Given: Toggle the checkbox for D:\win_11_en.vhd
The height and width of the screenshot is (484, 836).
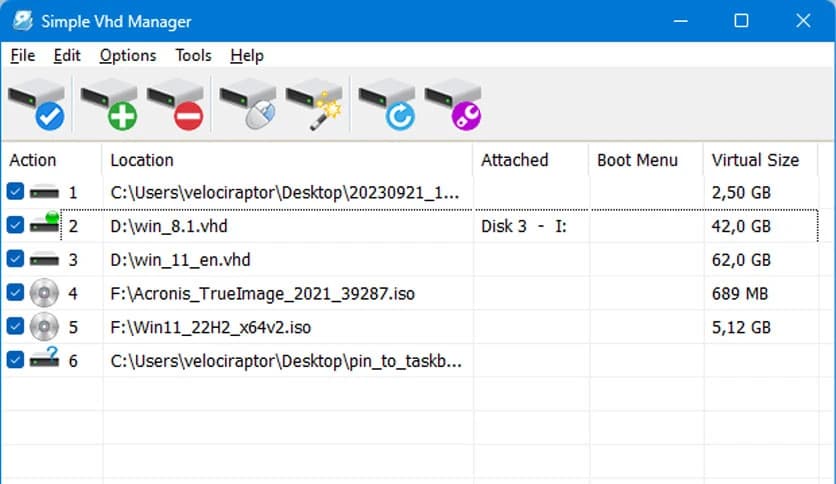Looking at the screenshot, I should (x=15, y=259).
